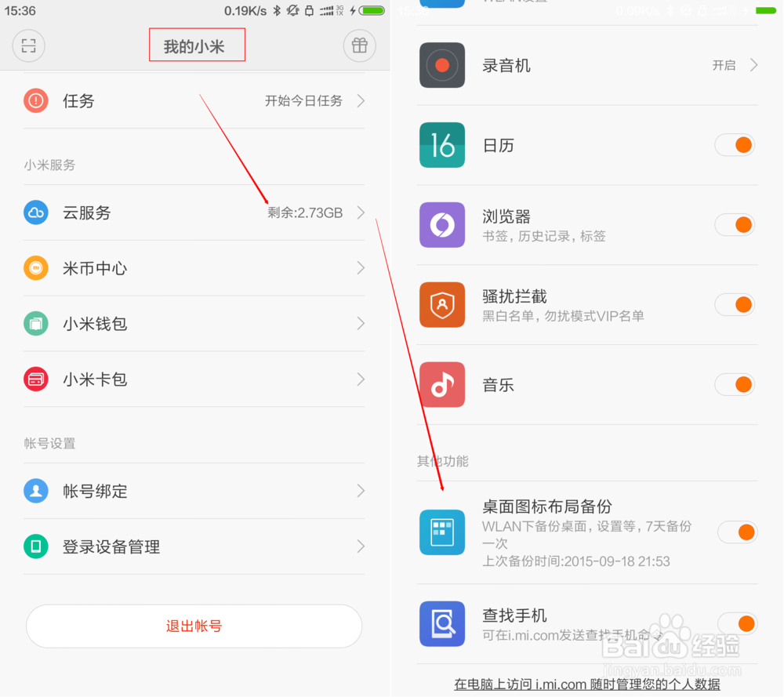784x697 pixels.
Task: Open 云服务 via its right arrow
Action: (x=359, y=212)
